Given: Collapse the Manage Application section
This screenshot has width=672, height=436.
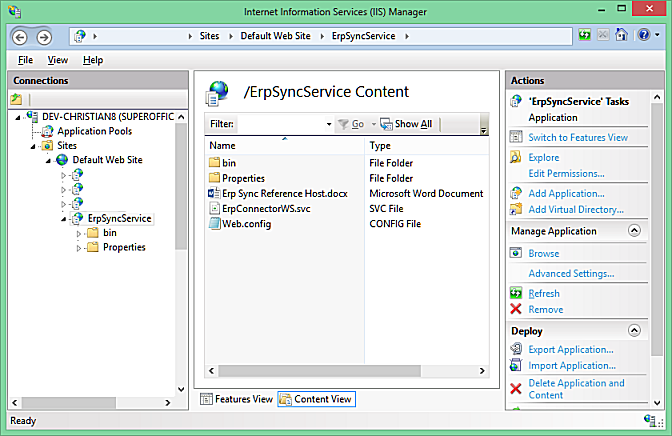Looking at the screenshot, I should point(634,231).
